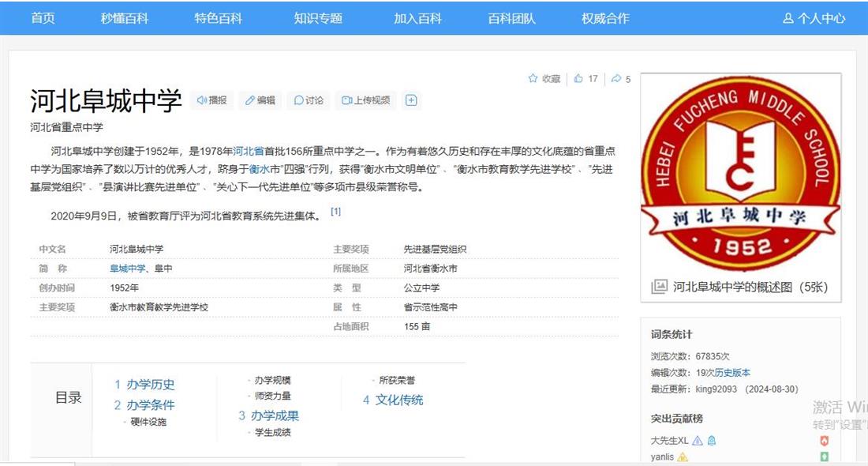Click the 播报 audio button
The height and width of the screenshot is (466, 868).
212,100
